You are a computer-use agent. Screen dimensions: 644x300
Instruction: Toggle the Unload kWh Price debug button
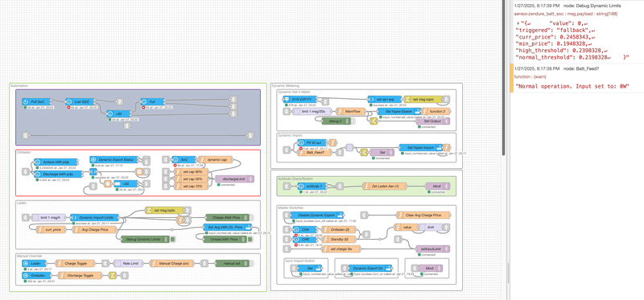click(x=250, y=239)
